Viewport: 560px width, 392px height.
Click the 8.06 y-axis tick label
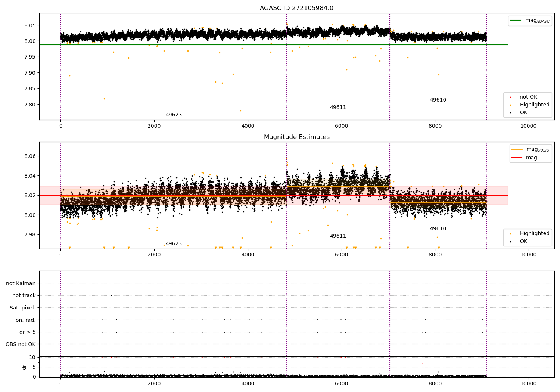click(x=30, y=156)
